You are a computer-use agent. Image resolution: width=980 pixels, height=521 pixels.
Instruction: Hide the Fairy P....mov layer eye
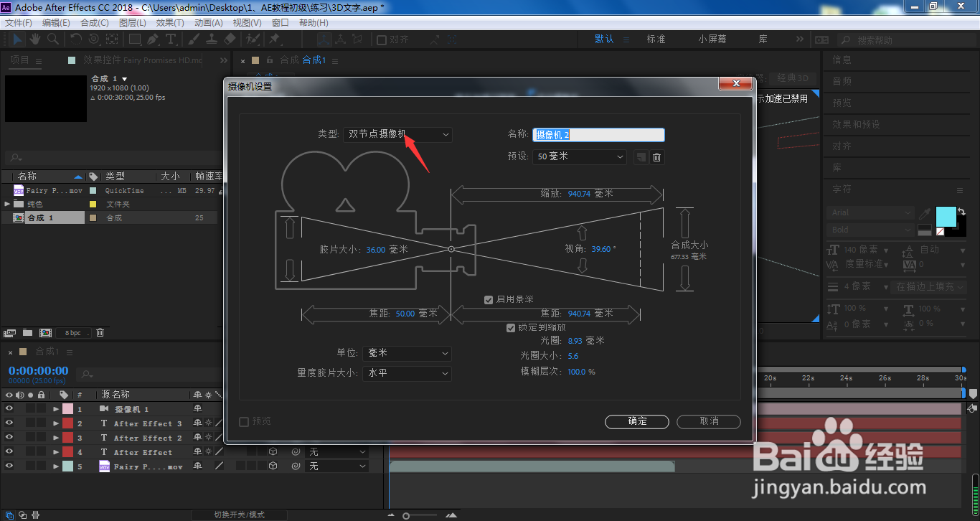tap(9, 466)
